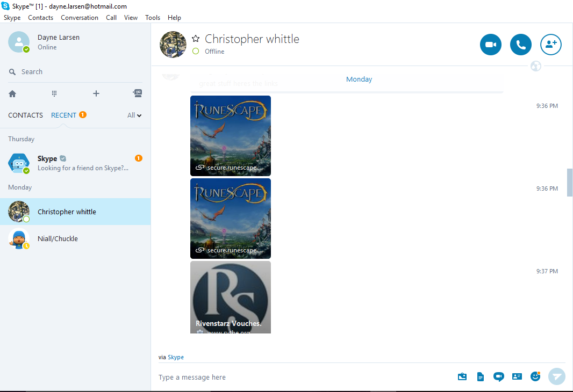
Task: Open the Home view icon
Action: [12, 94]
